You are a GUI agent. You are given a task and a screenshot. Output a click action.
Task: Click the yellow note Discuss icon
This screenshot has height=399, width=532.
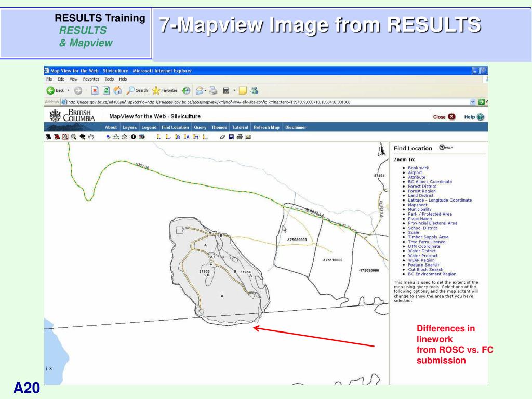pos(243,90)
